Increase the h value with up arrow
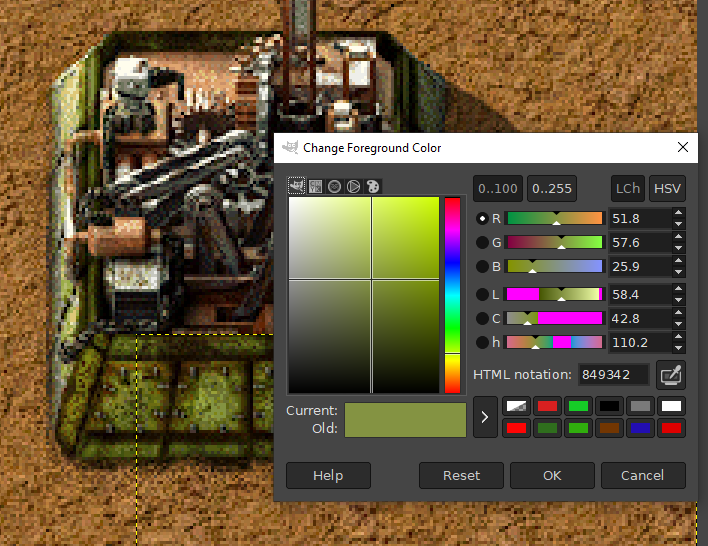Image resolution: width=708 pixels, height=546 pixels. tap(678, 336)
